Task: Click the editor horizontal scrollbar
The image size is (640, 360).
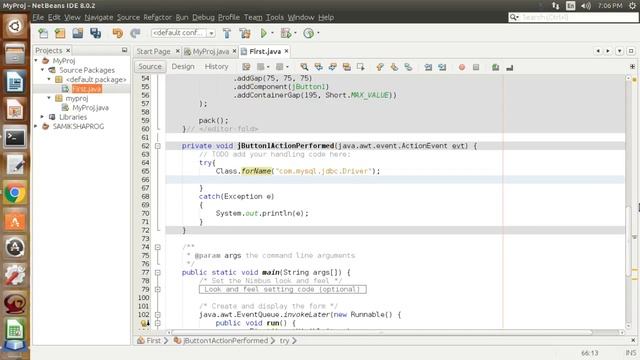Action: [382, 332]
